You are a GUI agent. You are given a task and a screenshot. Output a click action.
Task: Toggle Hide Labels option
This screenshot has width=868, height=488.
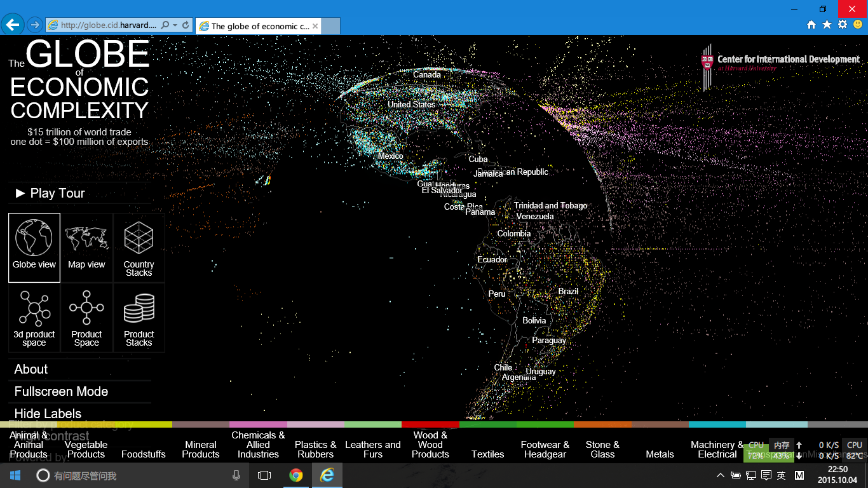pyautogui.click(x=48, y=414)
